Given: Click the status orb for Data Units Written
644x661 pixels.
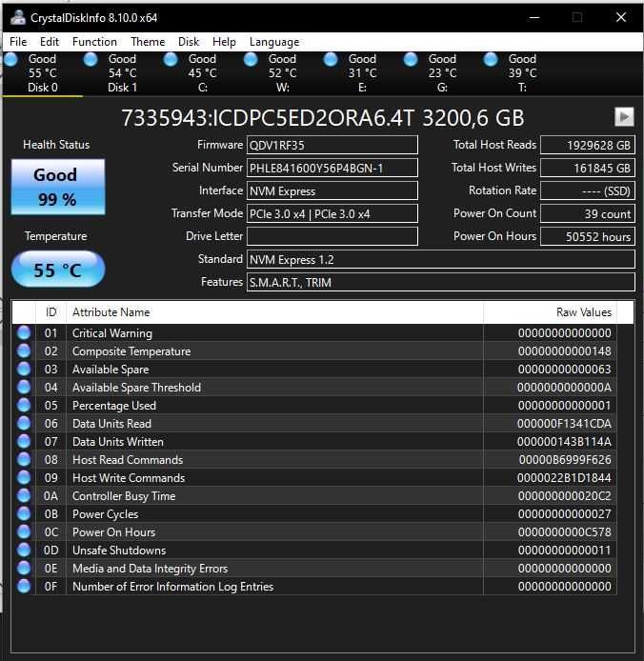Looking at the screenshot, I should tap(24, 442).
